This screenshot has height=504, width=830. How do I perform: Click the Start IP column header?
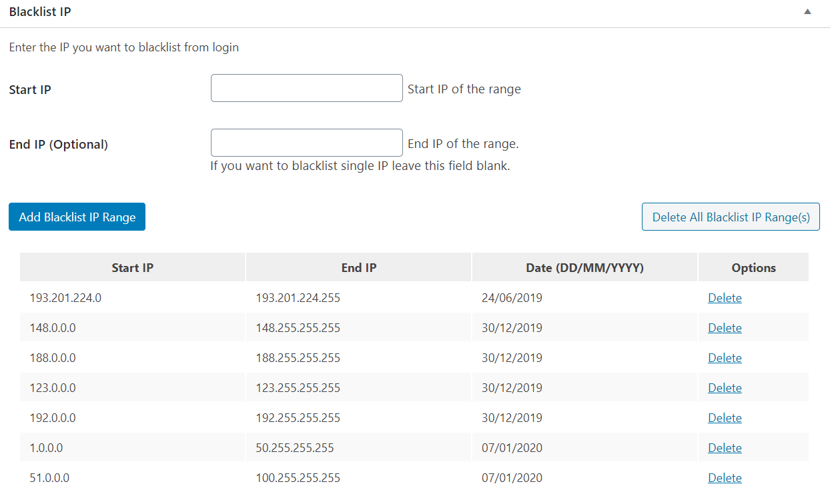(x=133, y=268)
